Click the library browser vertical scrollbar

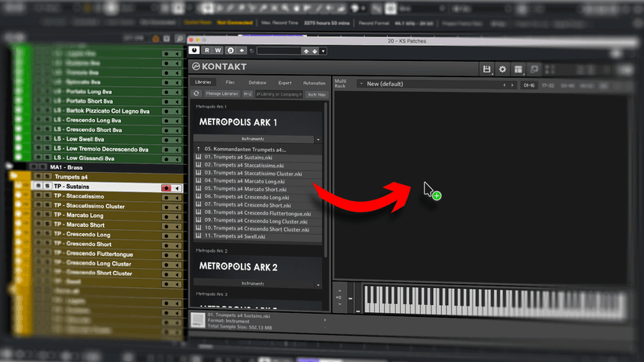tap(326, 180)
